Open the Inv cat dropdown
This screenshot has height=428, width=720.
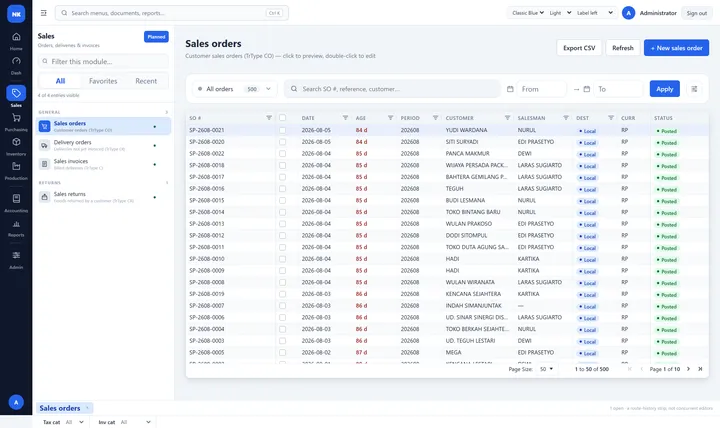(136, 422)
